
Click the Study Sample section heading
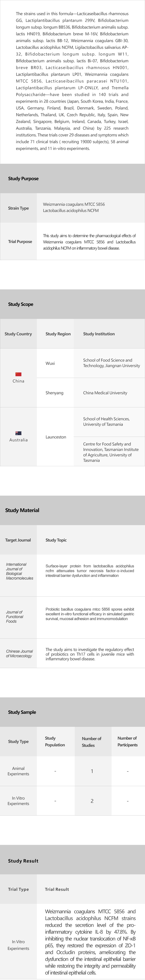tap(22, 712)
